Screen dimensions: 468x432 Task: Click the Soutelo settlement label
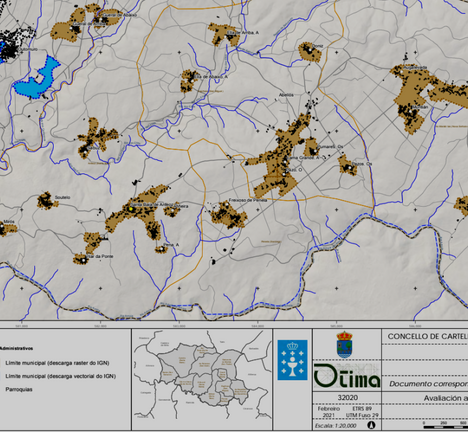pos(62,197)
